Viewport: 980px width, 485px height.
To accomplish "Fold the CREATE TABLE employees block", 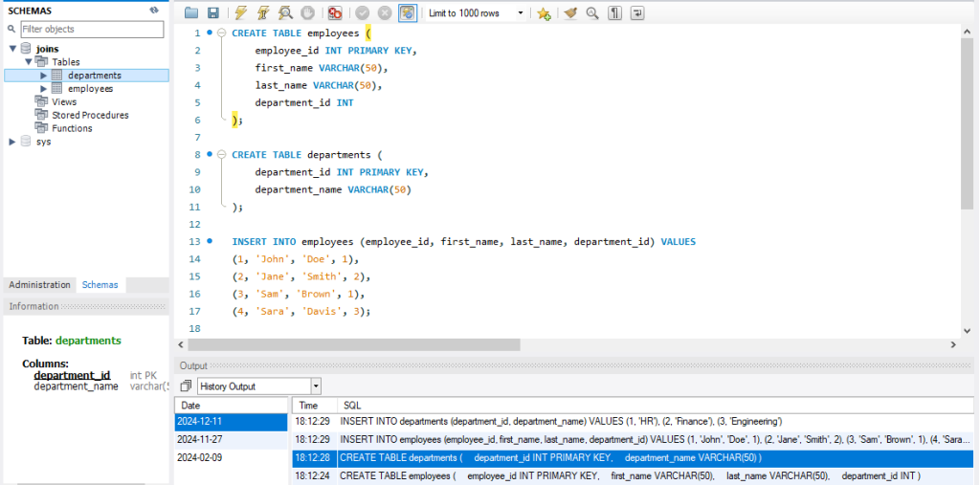I will [x=221, y=33].
